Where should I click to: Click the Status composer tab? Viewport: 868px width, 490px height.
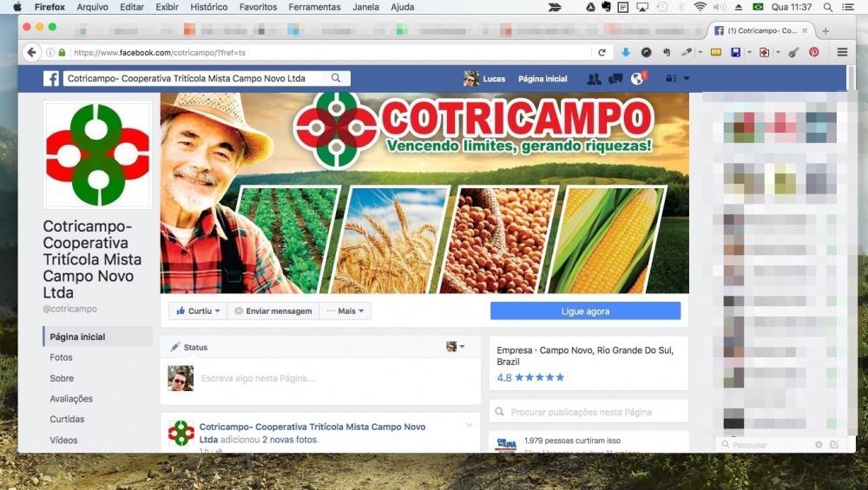tap(188, 347)
